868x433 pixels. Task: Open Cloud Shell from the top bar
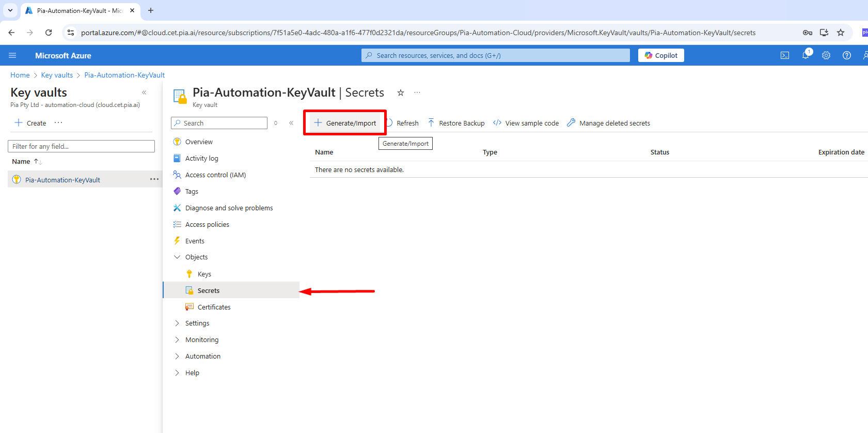(x=785, y=55)
